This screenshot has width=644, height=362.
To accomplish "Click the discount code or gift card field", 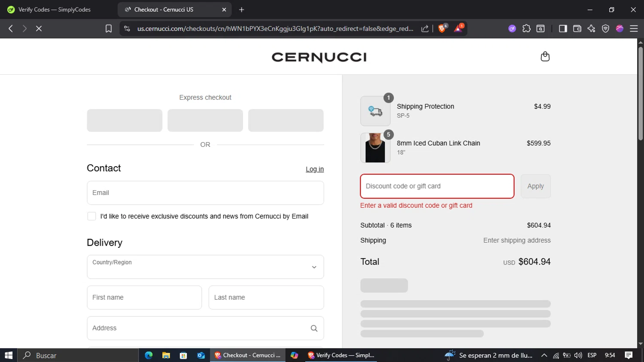I will point(437,186).
